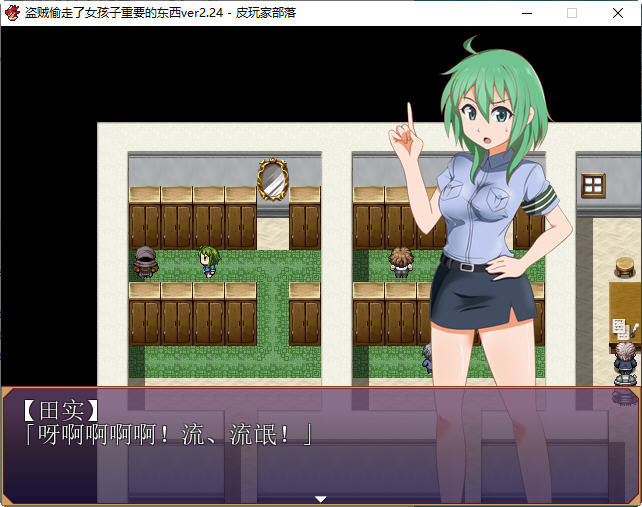Click the speaker name 【田实】

pyautogui.click(x=56, y=410)
